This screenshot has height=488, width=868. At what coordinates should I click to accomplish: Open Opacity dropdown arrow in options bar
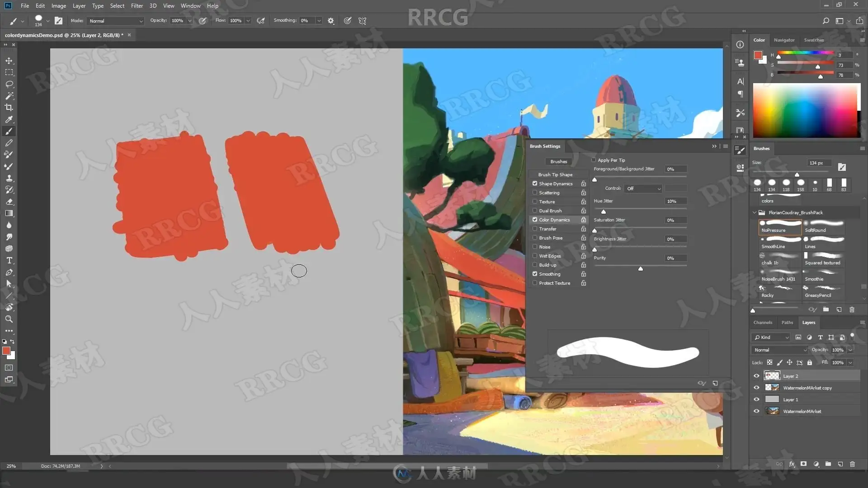click(190, 21)
